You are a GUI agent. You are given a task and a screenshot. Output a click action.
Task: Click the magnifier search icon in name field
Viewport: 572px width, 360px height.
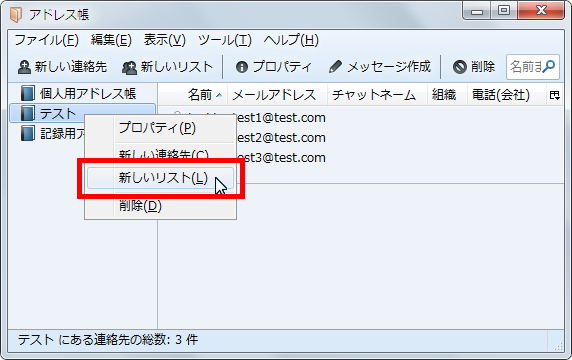coord(549,66)
